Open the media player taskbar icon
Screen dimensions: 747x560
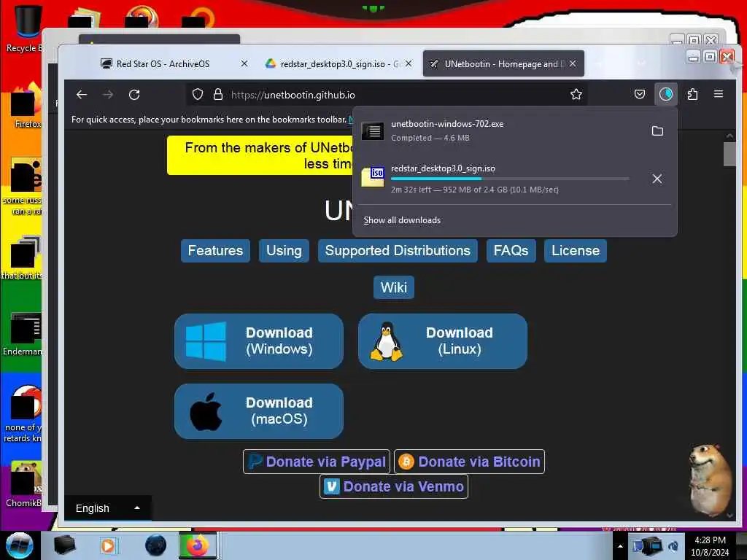tap(108, 545)
